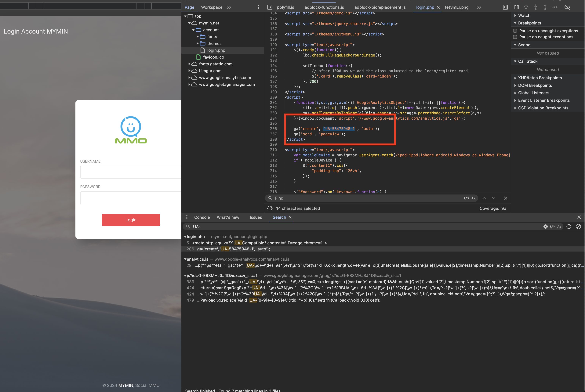The height and width of the screenshot is (392, 585).
Task: Toggle regex option in Find bar
Action: click(466, 198)
